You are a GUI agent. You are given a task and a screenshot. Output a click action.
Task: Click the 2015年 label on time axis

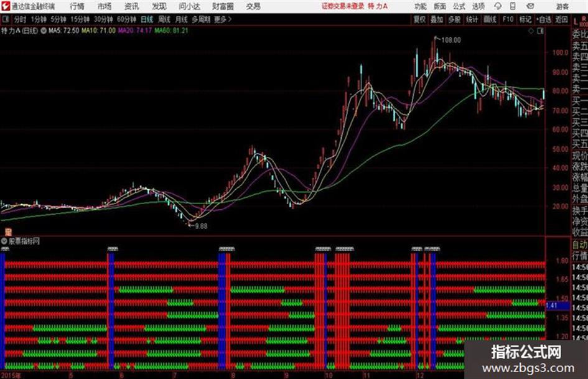point(11,375)
